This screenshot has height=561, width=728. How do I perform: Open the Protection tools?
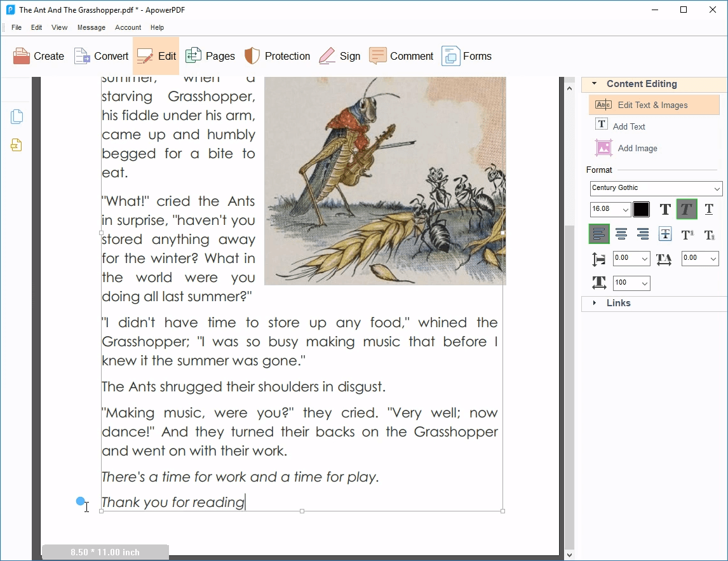click(x=277, y=56)
